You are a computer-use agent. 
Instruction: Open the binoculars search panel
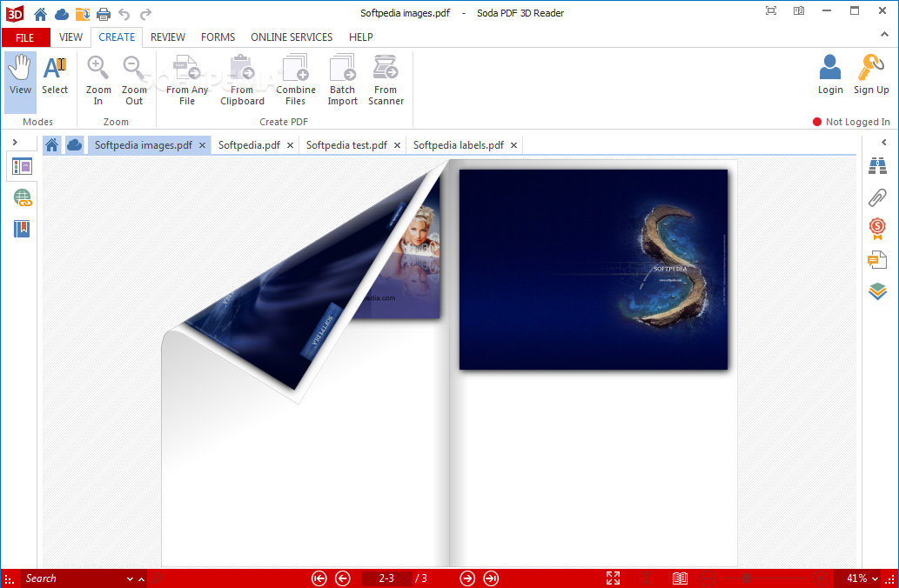click(877, 166)
